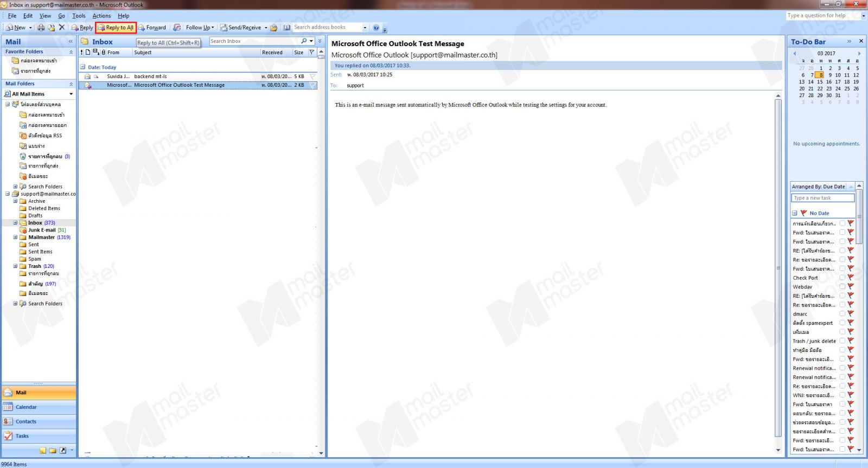This screenshot has width=868, height=468.
Task: Open the File menu
Action: click(12, 16)
